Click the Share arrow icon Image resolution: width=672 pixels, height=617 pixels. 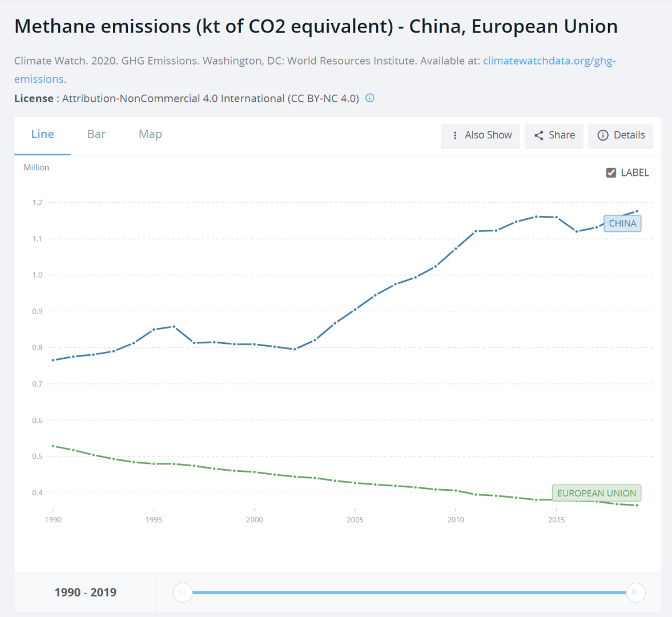click(x=538, y=135)
